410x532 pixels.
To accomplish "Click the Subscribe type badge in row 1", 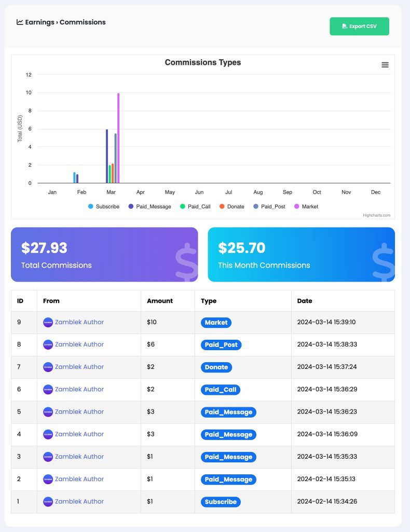I will pyautogui.click(x=221, y=502).
